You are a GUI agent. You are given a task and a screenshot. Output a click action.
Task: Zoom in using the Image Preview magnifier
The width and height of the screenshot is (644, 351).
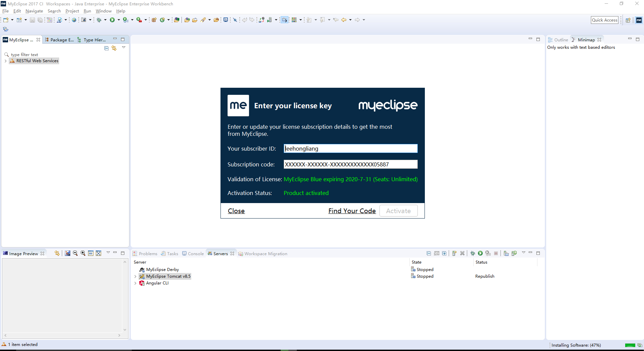coord(83,253)
